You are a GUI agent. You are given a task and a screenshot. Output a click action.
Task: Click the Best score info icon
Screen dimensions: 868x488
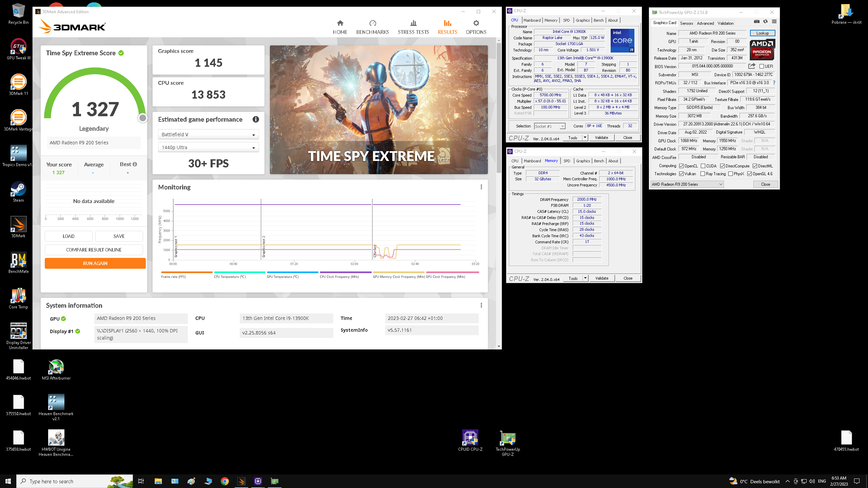135,164
